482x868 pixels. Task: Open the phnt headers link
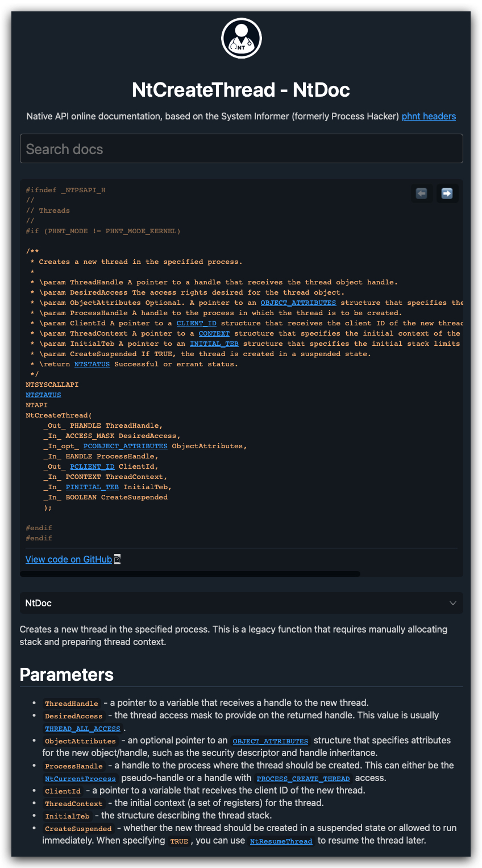(x=429, y=116)
